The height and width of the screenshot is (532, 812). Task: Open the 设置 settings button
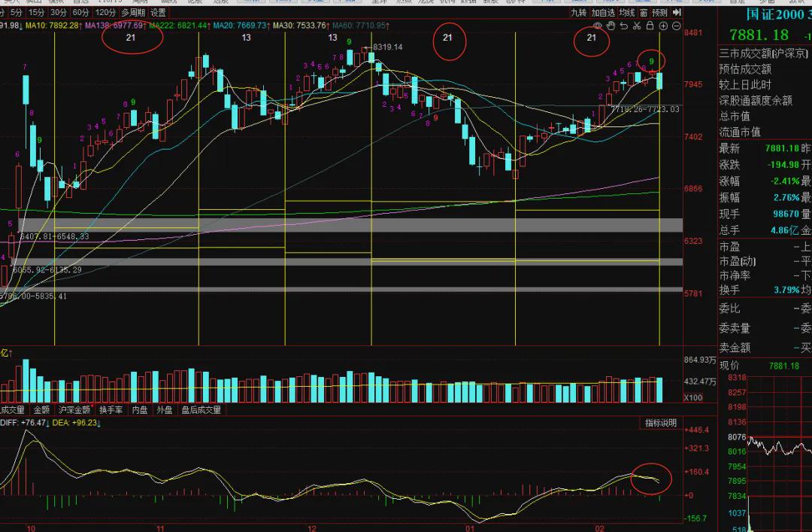(159, 13)
